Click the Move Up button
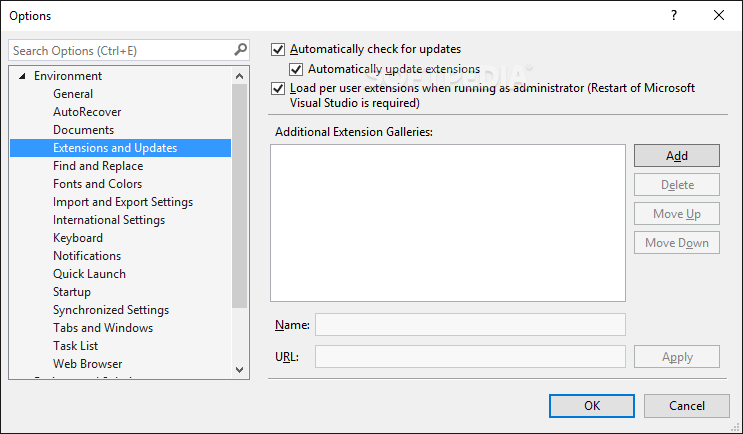The height and width of the screenshot is (434, 743). [677, 214]
